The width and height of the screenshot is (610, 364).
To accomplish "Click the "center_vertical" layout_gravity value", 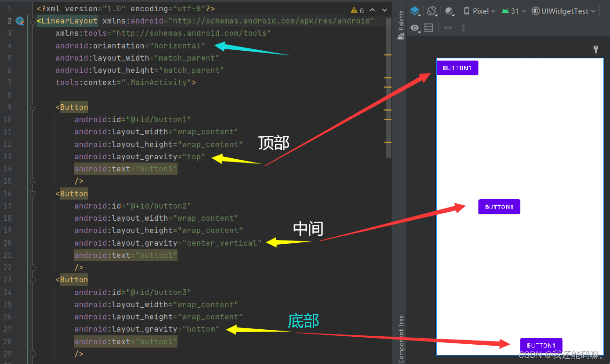I will pos(222,243).
